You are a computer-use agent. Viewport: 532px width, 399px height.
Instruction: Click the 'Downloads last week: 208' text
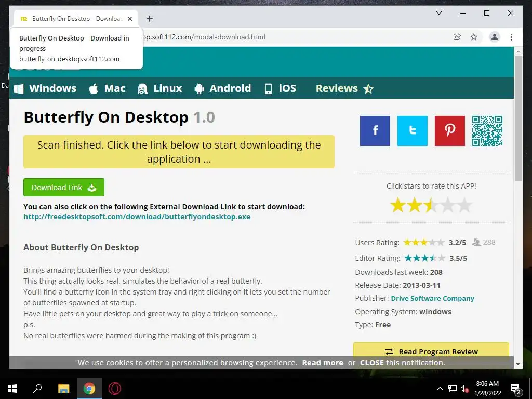coord(398,272)
